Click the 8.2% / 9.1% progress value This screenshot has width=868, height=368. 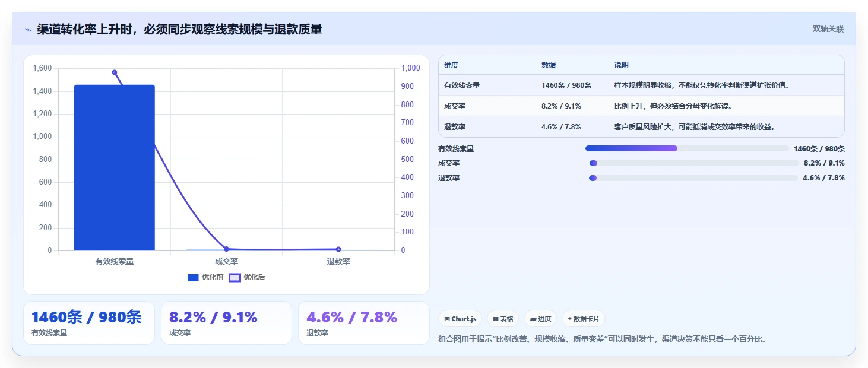824,163
